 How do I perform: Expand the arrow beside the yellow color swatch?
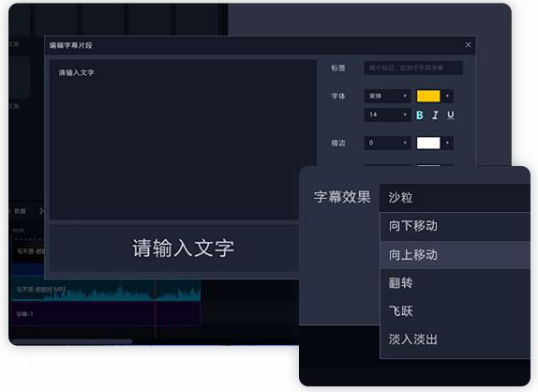point(447,96)
